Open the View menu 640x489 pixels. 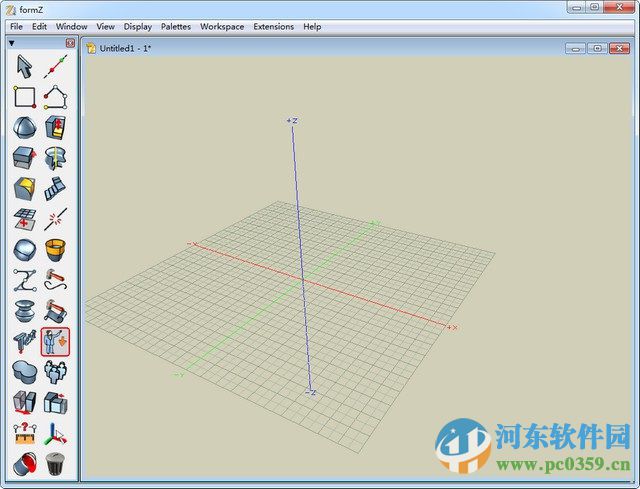(x=105, y=27)
